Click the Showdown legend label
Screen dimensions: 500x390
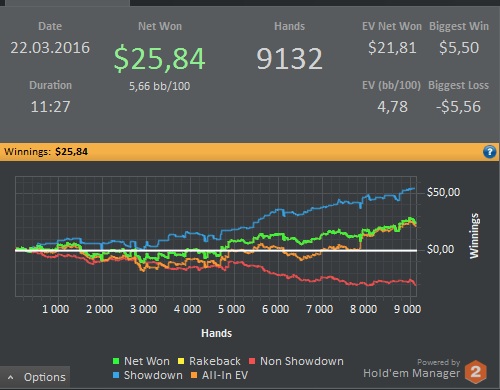[153, 375]
